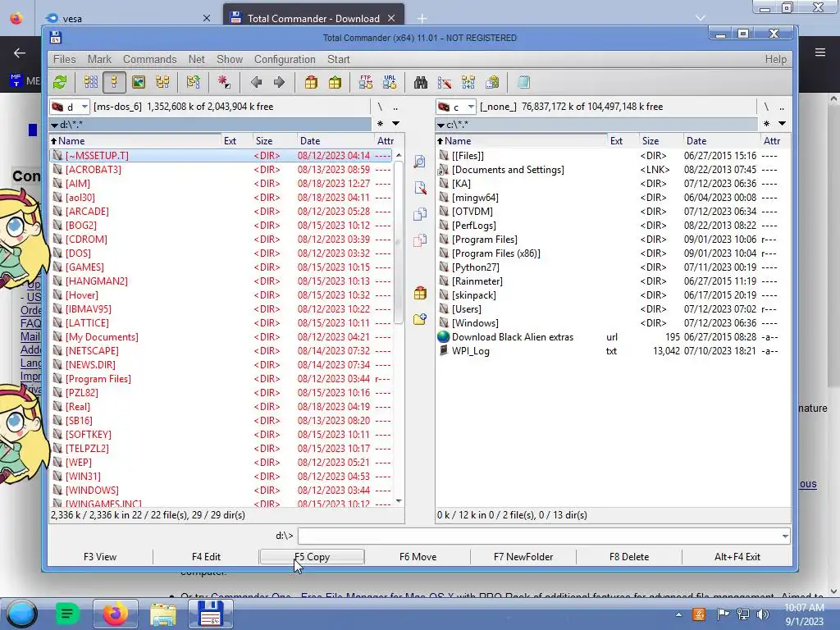The height and width of the screenshot is (630, 840).
Task: Open right panel directory hotlist asterisk
Action: (767, 124)
